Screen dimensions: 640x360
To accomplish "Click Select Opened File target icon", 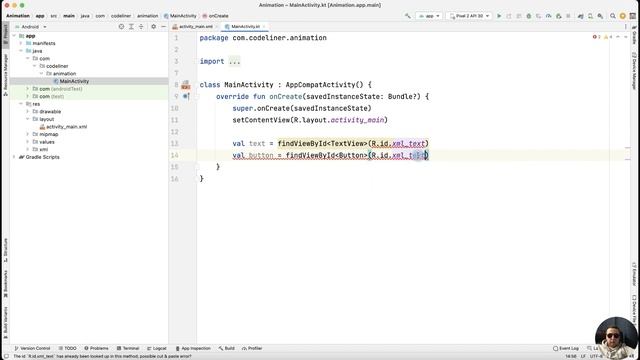I will [121, 27].
